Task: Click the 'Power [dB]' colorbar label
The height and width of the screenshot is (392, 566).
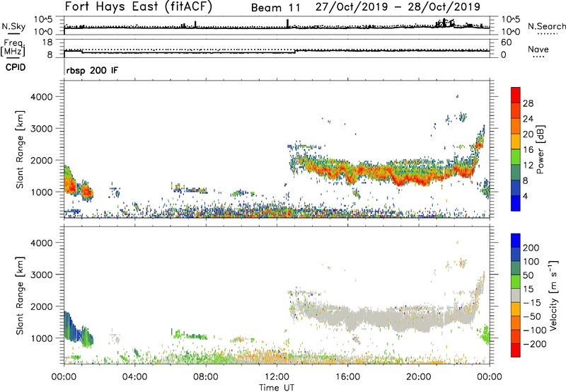Action: pos(541,149)
